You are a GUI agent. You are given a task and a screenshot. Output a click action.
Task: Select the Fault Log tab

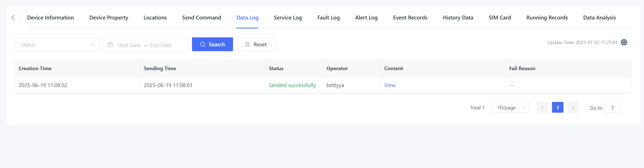328,18
